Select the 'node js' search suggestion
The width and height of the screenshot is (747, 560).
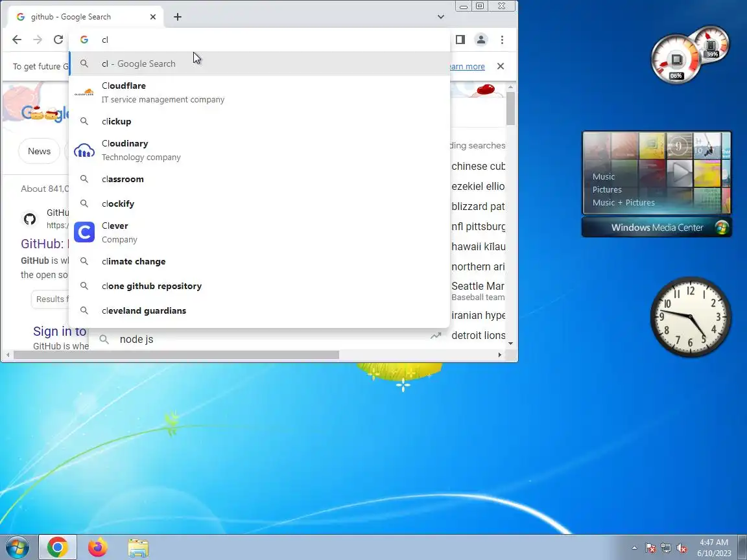point(137,339)
